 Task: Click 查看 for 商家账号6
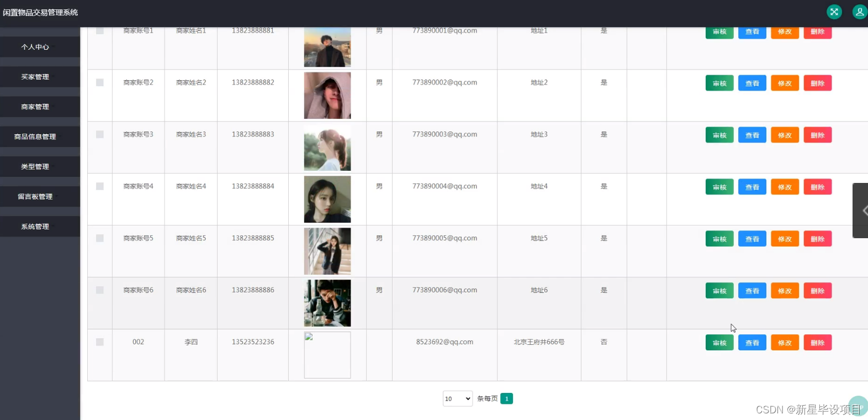click(752, 291)
